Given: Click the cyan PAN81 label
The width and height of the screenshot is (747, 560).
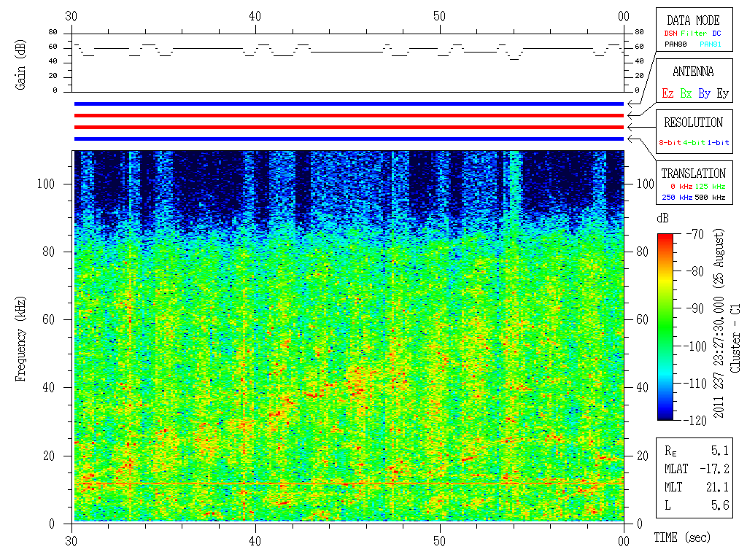Looking at the screenshot, I should pyautogui.click(x=711, y=44).
